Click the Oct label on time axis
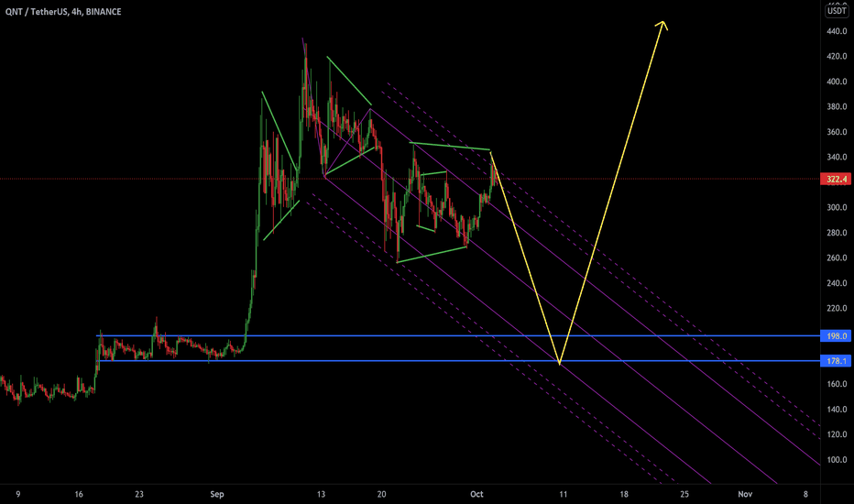Screen dimensions: 854x504 [476, 494]
